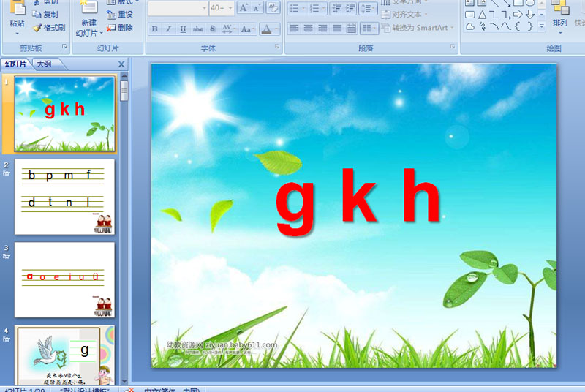
Task: Reset the slide with 重设
Action: 120,14
